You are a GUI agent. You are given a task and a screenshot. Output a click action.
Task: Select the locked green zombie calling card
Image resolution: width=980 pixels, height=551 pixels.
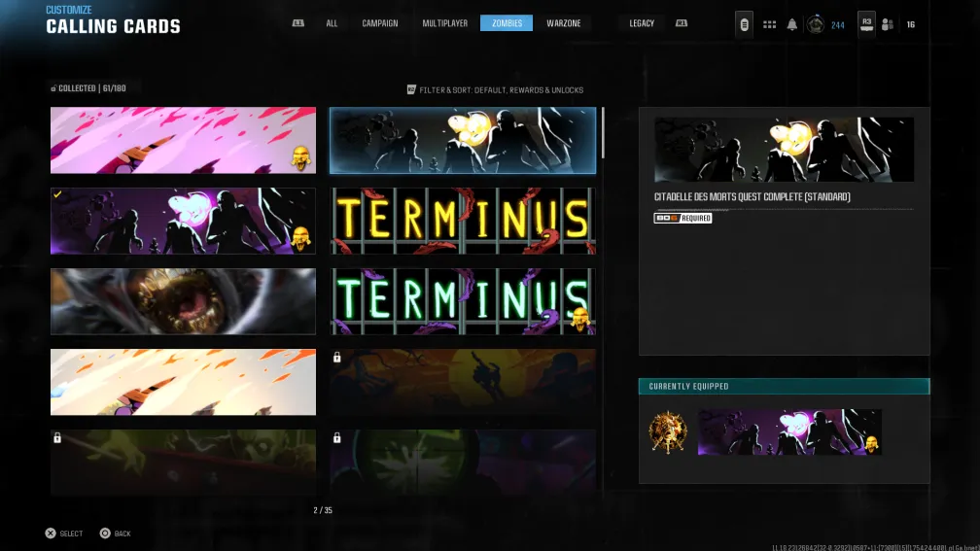(183, 463)
